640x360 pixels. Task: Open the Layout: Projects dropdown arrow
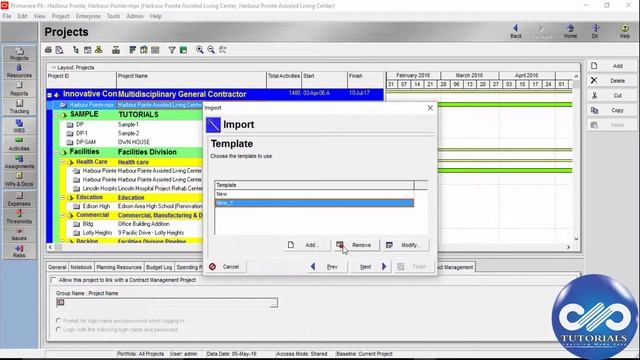click(53, 67)
